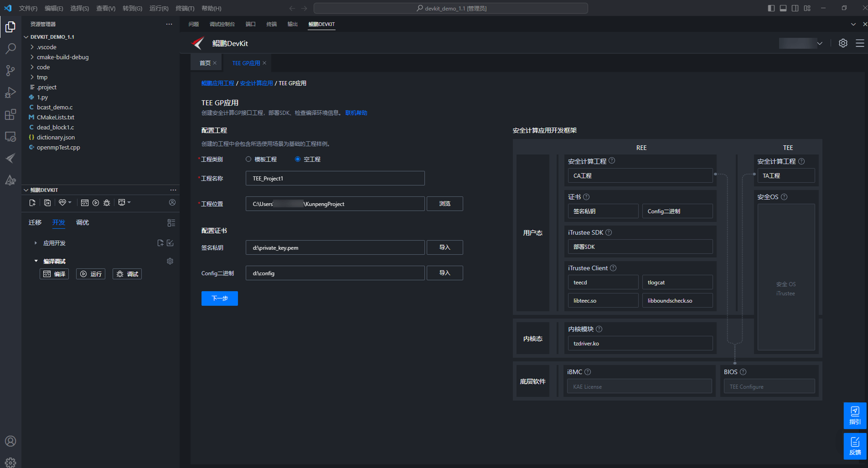Image resolution: width=868 pixels, height=468 pixels.
Task: Collapse the DEVKIT_DEMO_1.1 folder tree
Action: click(x=26, y=37)
